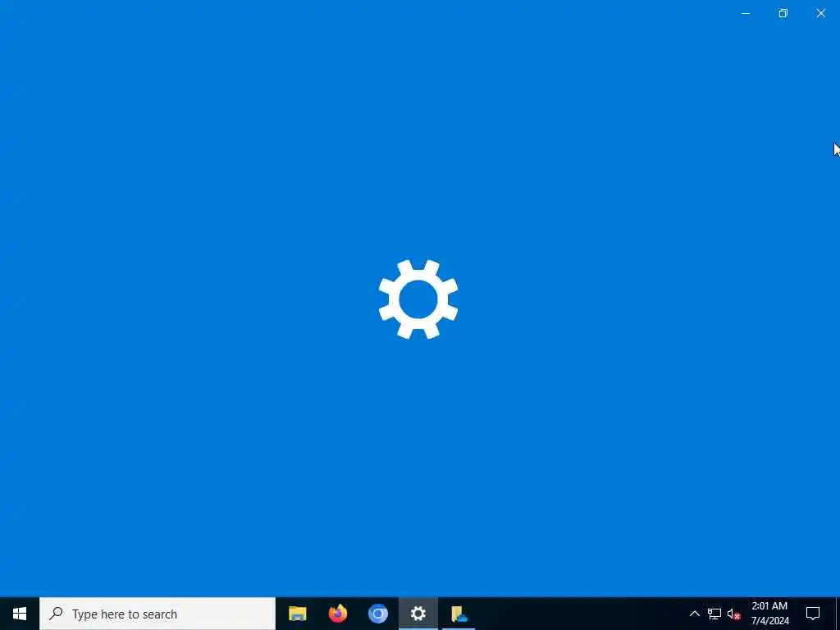This screenshot has height=630, width=840.
Task: Select the Settings gear taskbar icon
Action: click(x=418, y=614)
